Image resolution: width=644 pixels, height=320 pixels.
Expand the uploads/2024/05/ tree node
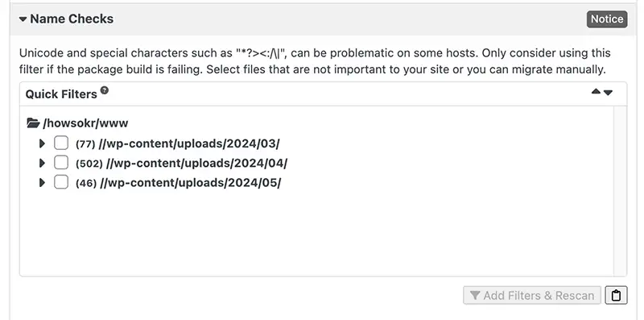click(x=42, y=182)
